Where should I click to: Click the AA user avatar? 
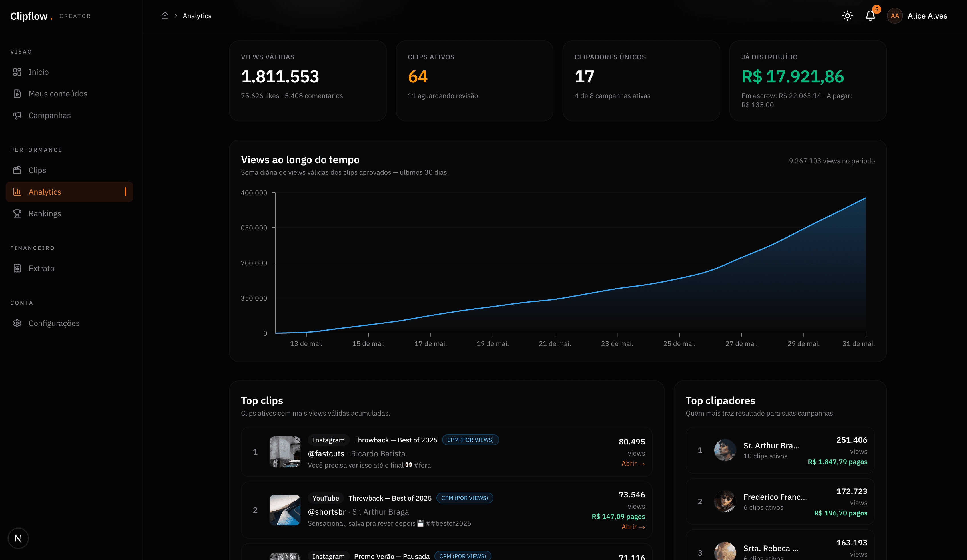pyautogui.click(x=895, y=16)
